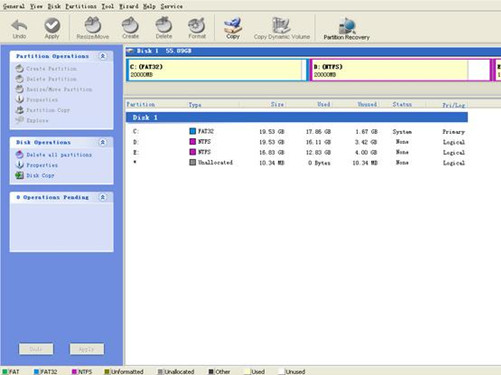Select the C: FAT32 partition row
The height and width of the screenshot is (375, 501).
(297, 132)
